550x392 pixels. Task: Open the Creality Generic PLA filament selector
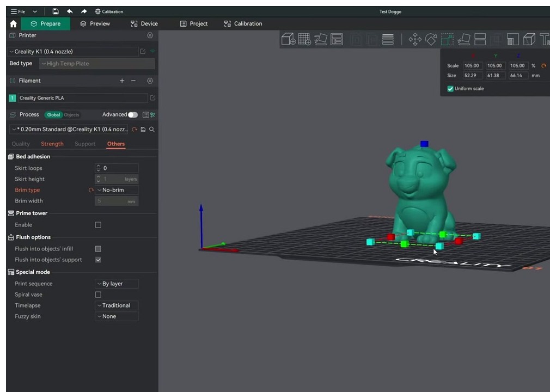pyautogui.click(x=83, y=98)
